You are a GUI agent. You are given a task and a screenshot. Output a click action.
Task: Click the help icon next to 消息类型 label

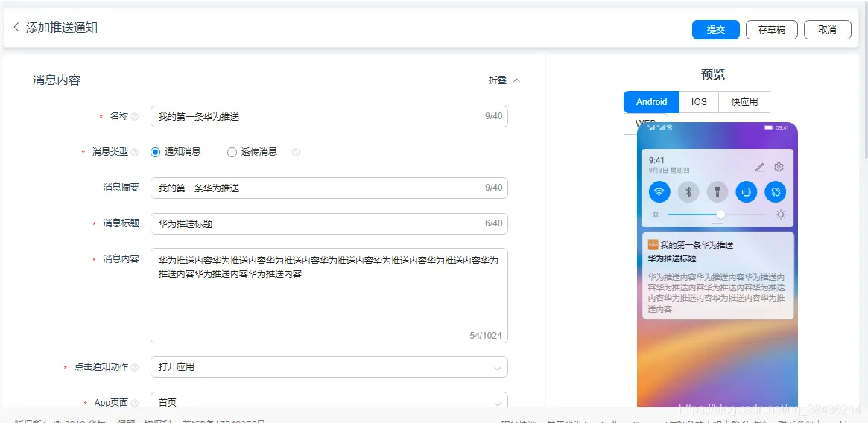(135, 152)
